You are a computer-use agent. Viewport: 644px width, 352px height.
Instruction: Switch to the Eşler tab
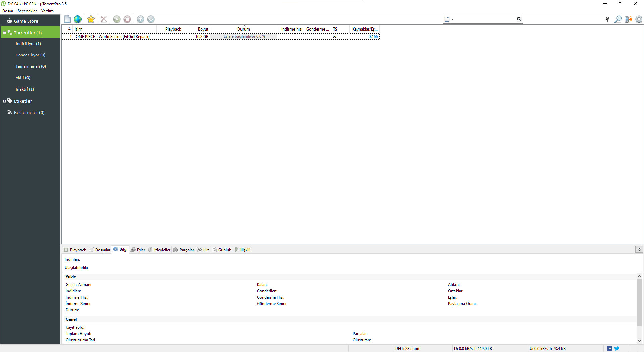(x=138, y=250)
